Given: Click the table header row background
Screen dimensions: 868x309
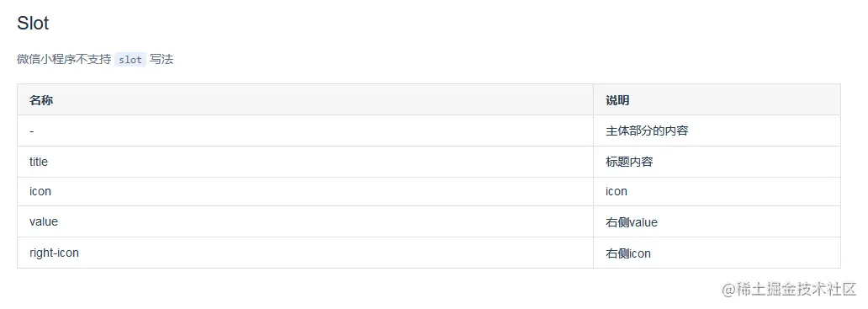Looking at the screenshot, I should [x=429, y=99].
